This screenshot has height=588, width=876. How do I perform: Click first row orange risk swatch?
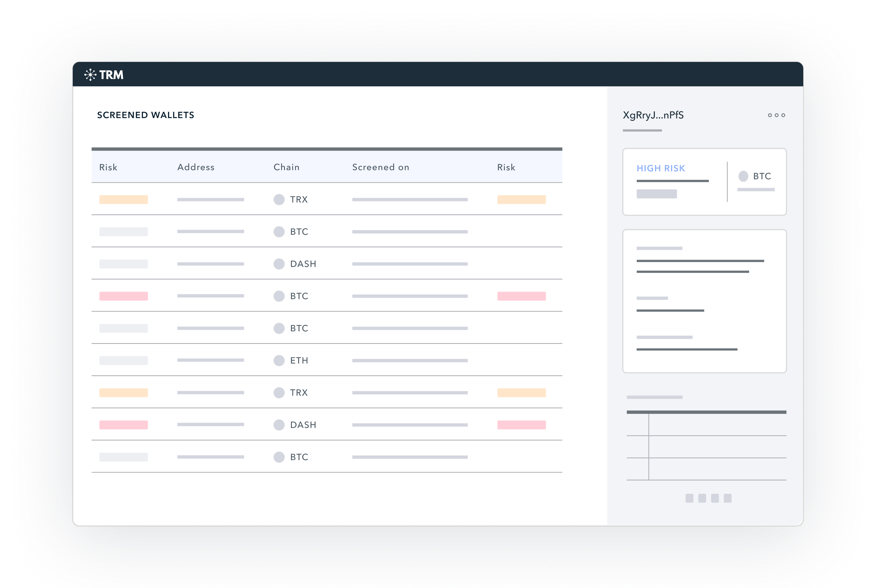(x=123, y=200)
